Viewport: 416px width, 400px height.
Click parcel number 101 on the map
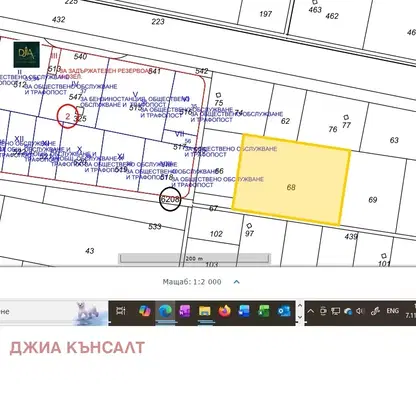pos(384,263)
